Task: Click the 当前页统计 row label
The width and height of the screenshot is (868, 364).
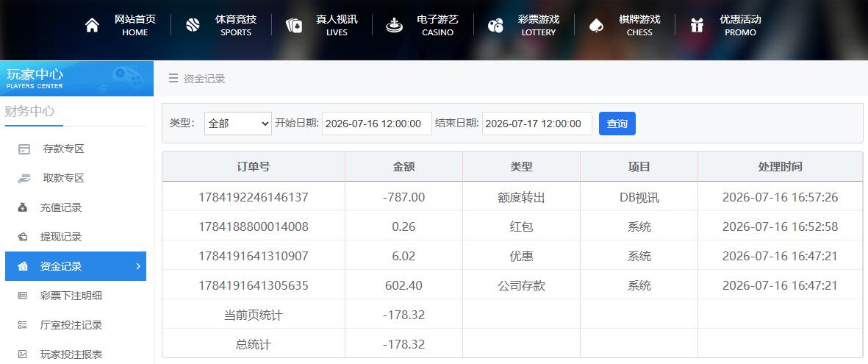Action: point(254,315)
